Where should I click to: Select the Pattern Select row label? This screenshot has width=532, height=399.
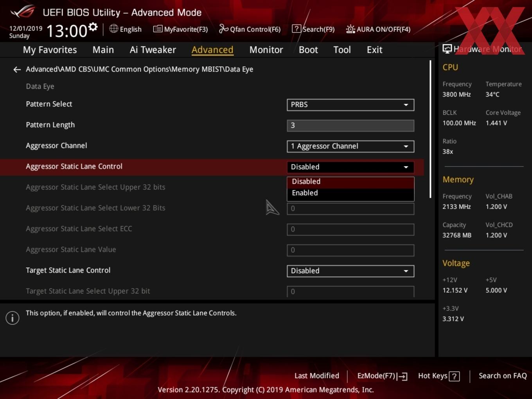pos(49,104)
